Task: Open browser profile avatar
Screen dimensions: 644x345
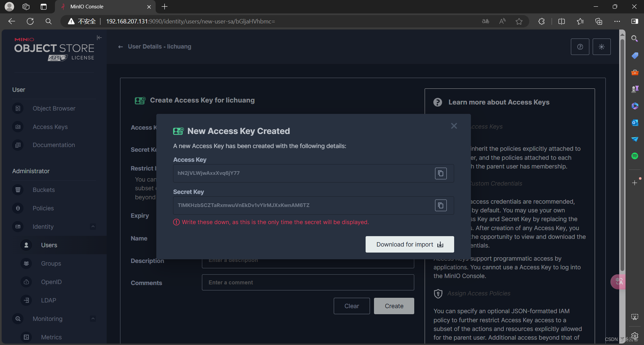Action: 9,7
